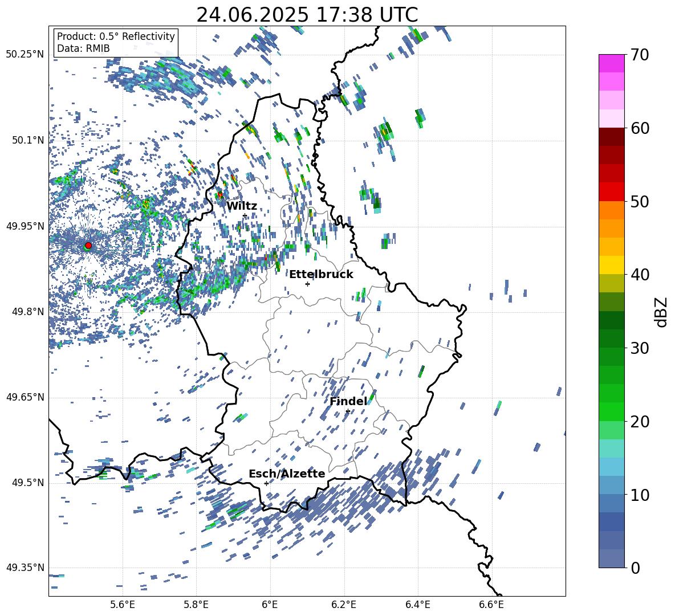Select the Wiltz city label
Viewport: 675px width, 616px height.
tap(242, 206)
